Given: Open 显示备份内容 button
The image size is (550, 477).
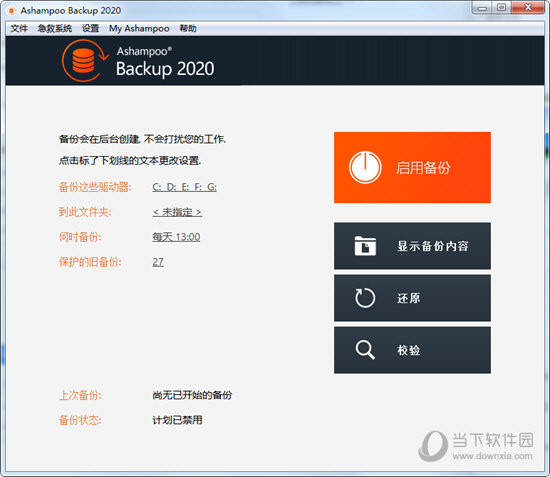Looking at the screenshot, I should click(x=412, y=246).
